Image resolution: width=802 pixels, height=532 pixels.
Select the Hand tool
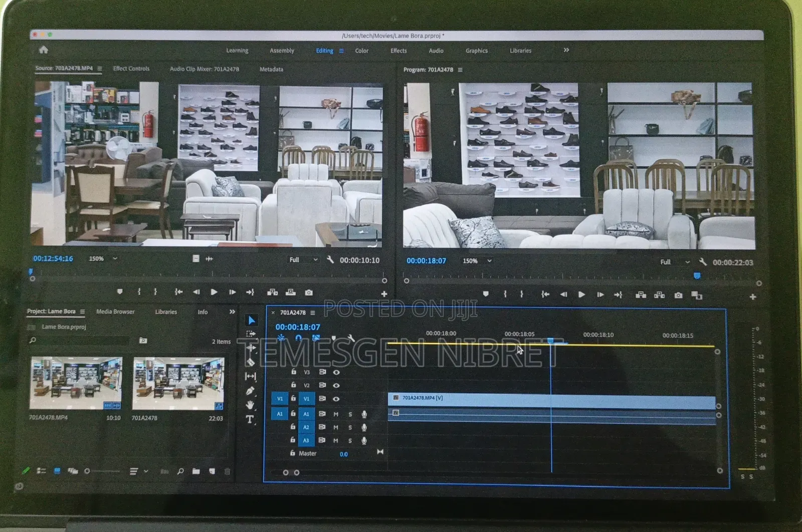pyautogui.click(x=250, y=405)
